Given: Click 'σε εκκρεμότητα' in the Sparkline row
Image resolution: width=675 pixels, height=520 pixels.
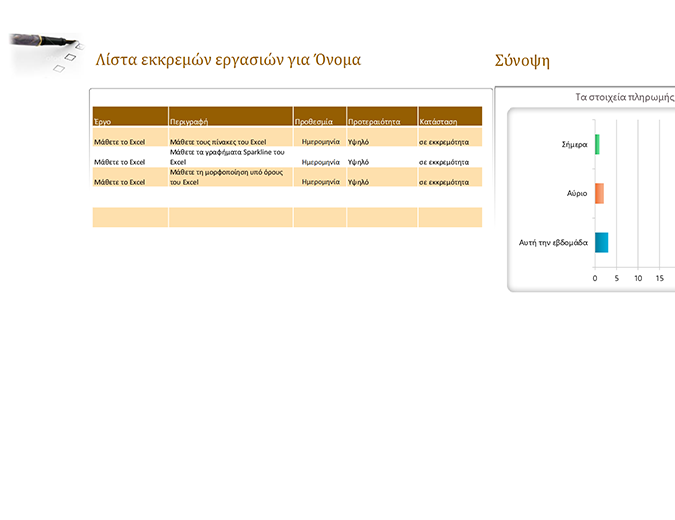Looking at the screenshot, I should pyautogui.click(x=444, y=162).
